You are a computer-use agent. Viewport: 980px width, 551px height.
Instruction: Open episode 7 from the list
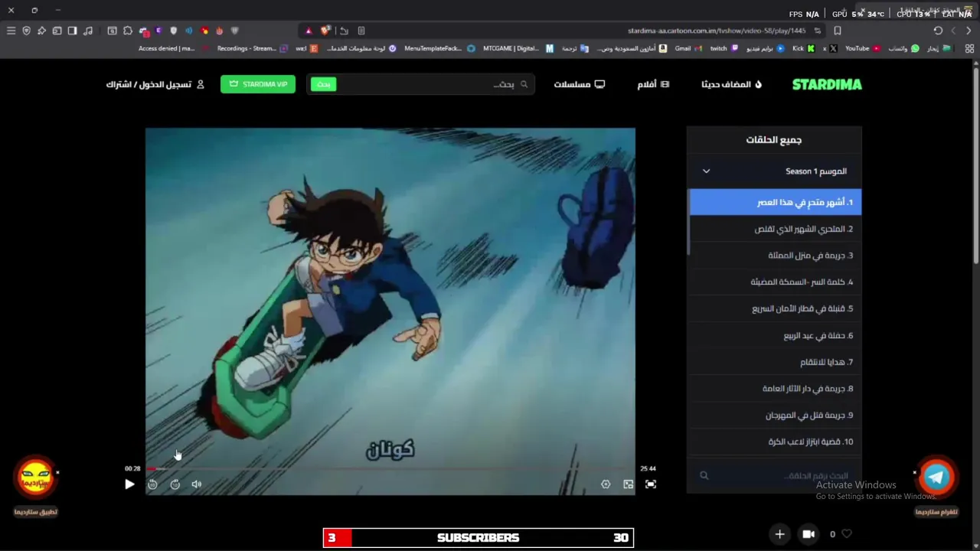pos(775,362)
